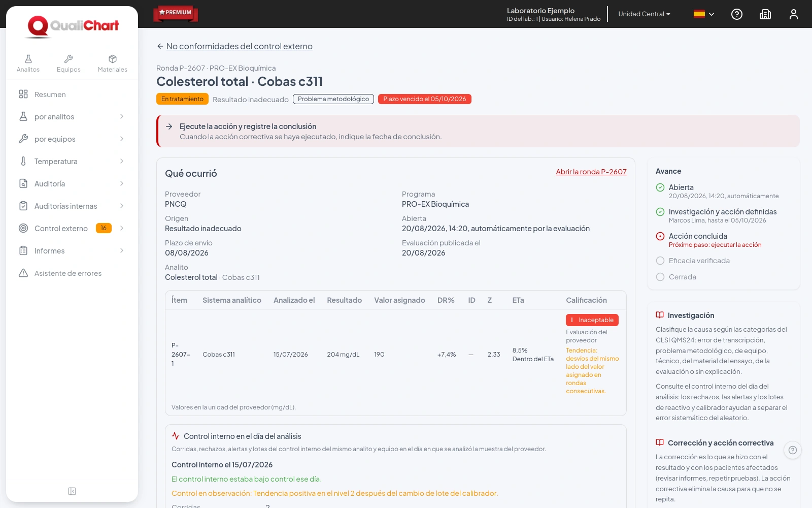Go to Resumen in the sidebar
The width and height of the screenshot is (812, 508).
pyautogui.click(x=72, y=94)
